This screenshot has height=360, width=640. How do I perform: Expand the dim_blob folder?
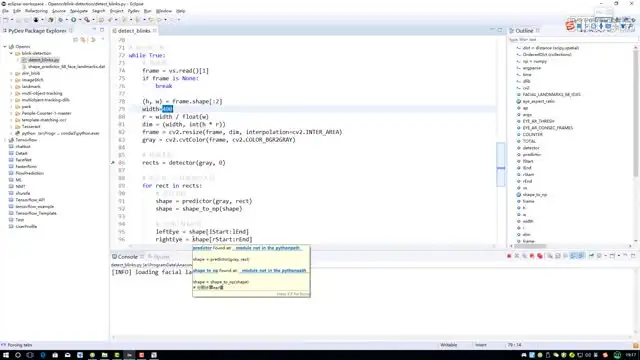[11, 73]
